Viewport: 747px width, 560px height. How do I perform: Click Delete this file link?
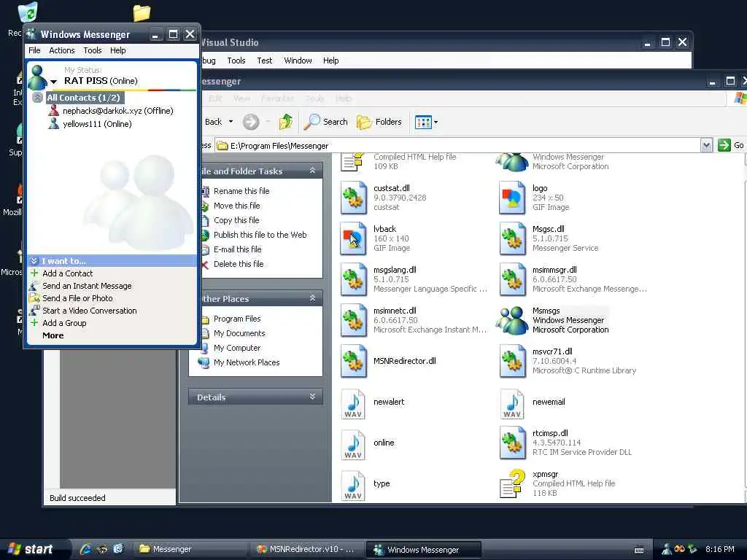tap(239, 264)
